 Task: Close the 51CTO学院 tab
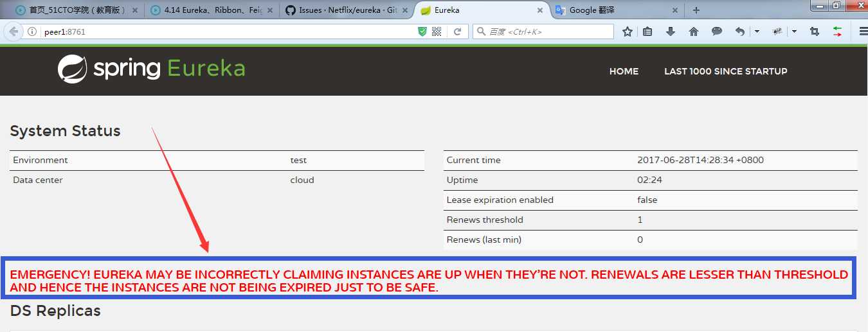click(x=136, y=10)
